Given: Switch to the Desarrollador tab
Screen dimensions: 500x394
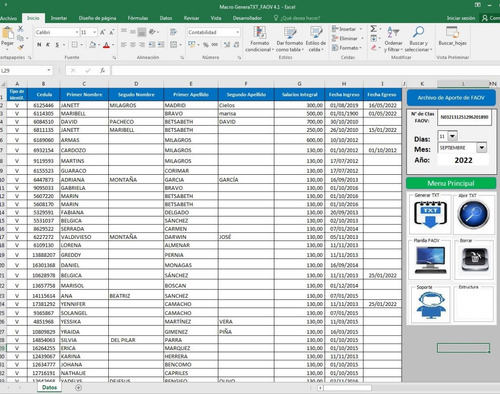Looking at the screenshot, I should click(x=247, y=18).
